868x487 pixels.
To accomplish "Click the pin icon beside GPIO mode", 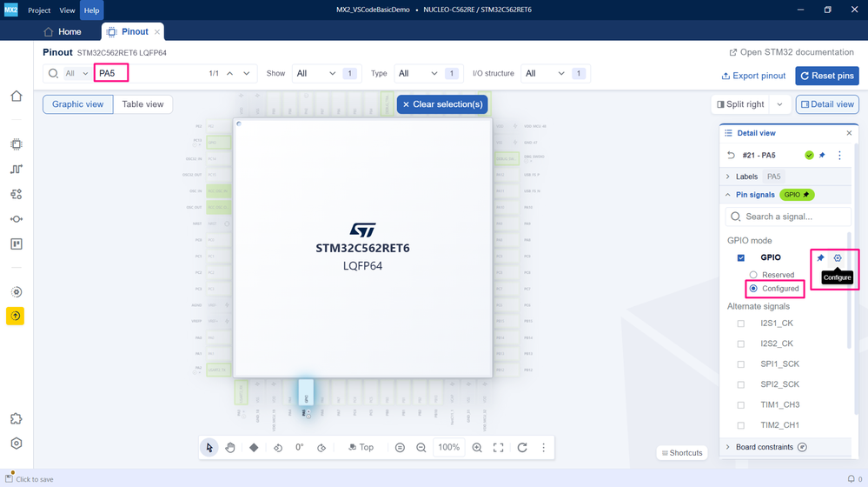I will (x=820, y=257).
